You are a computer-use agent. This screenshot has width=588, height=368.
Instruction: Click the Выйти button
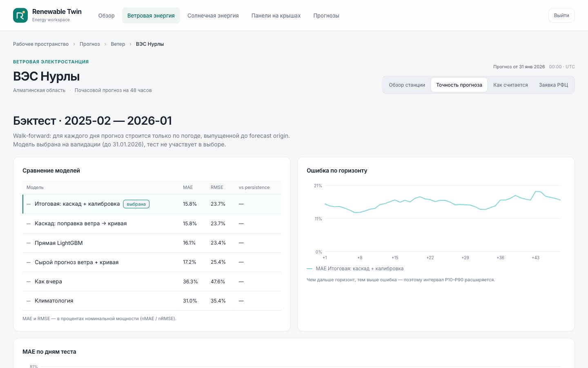[x=561, y=16]
